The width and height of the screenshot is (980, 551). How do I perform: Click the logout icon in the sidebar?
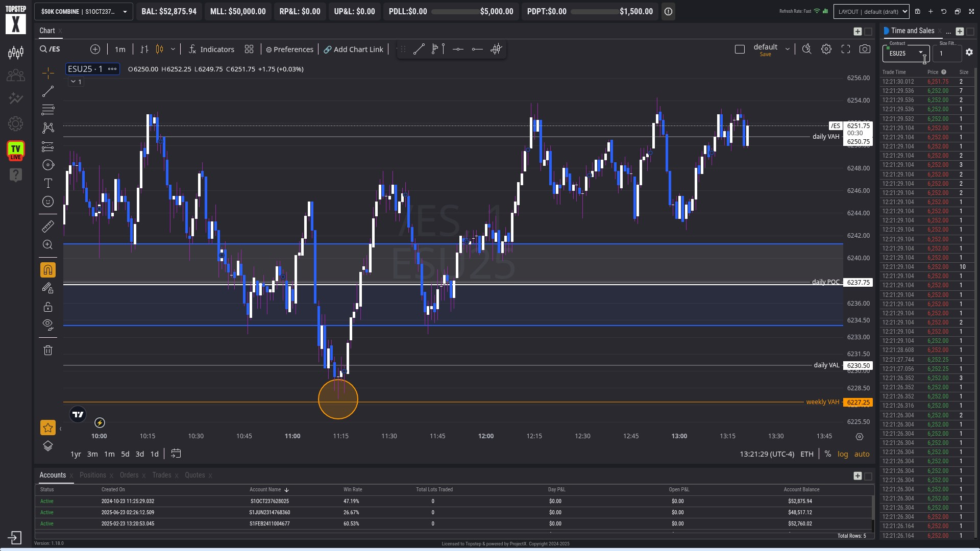click(15, 538)
